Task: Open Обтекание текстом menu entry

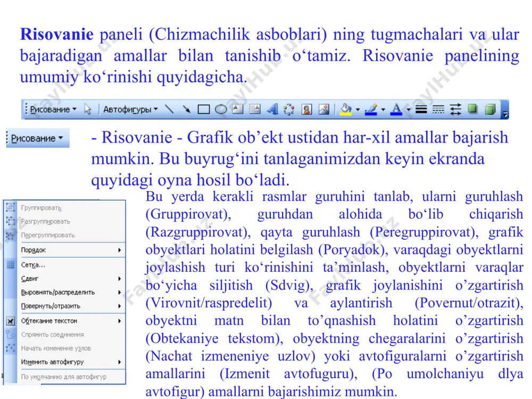Action: 65,321
